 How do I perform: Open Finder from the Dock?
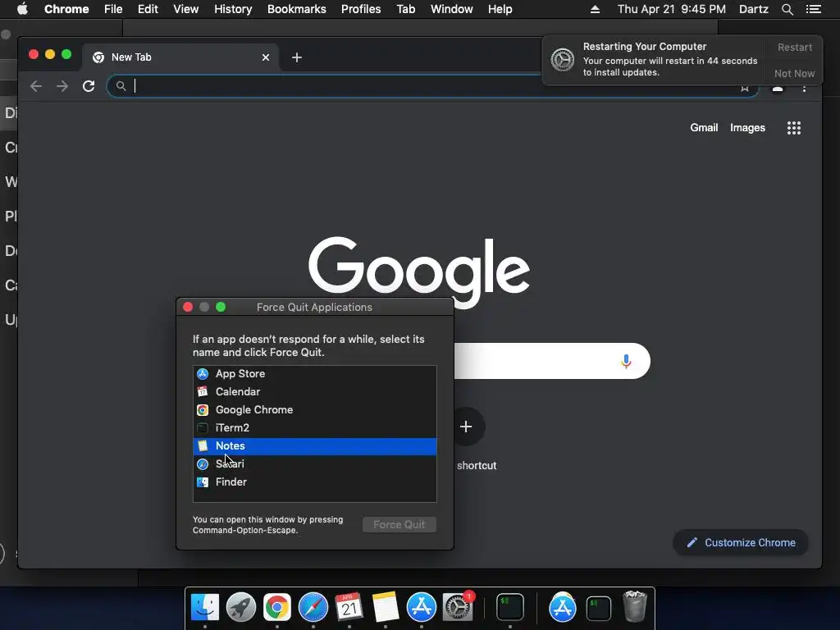tap(205, 607)
